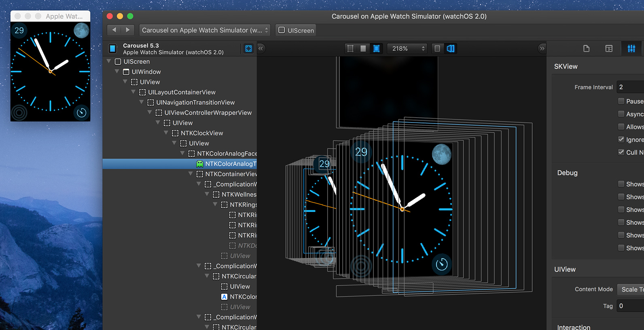This screenshot has height=330, width=644.
Task: Enable the last Shows checkbox under Debug
Action: [x=621, y=248]
